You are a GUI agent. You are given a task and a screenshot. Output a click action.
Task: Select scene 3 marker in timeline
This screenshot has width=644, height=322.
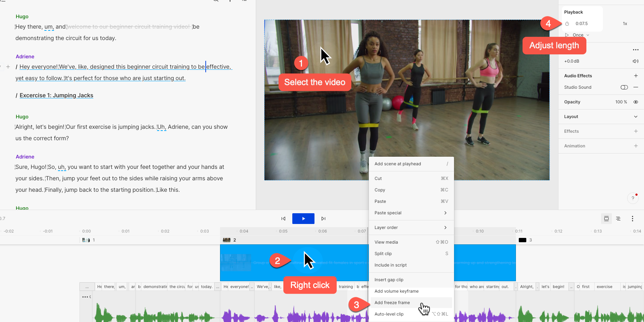(x=522, y=240)
